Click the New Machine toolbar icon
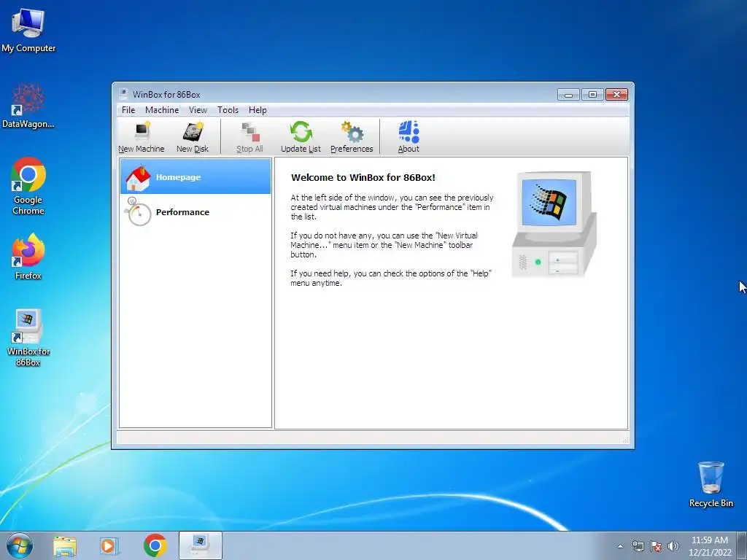Viewport: 747px width, 560px height. [141, 136]
